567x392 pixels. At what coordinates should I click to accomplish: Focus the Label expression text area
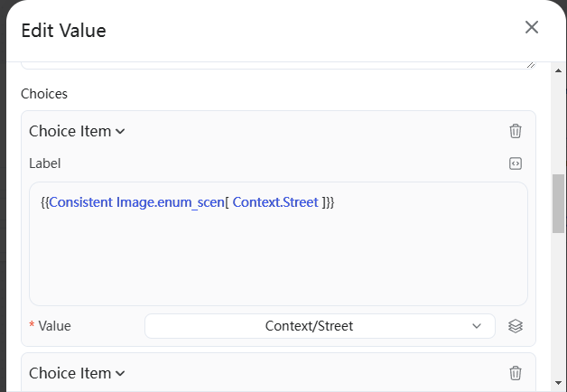coord(278,244)
